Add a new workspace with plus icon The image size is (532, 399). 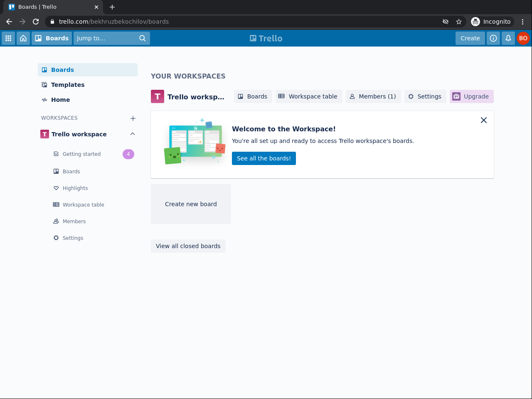[133, 118]
